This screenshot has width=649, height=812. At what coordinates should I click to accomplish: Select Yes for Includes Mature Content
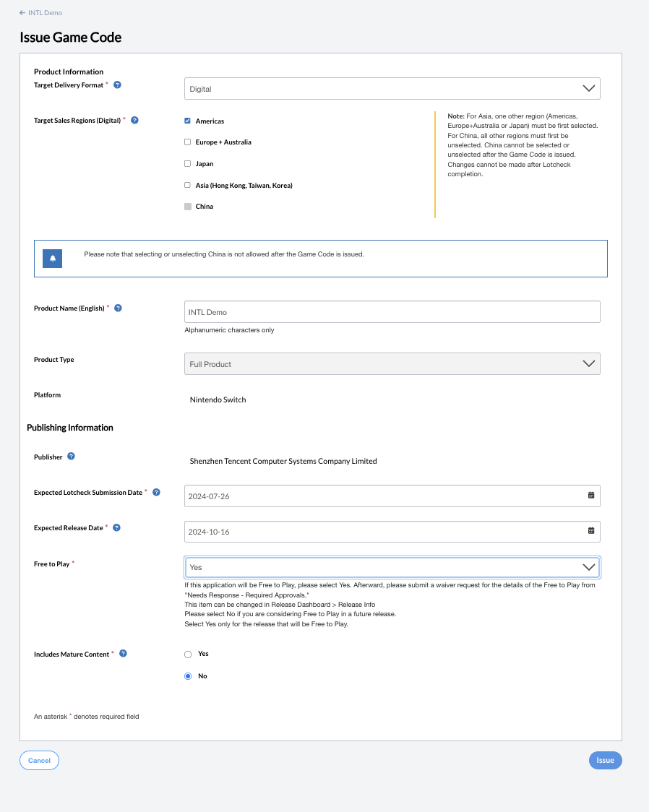pyautogui.click(x=188, y=655)
